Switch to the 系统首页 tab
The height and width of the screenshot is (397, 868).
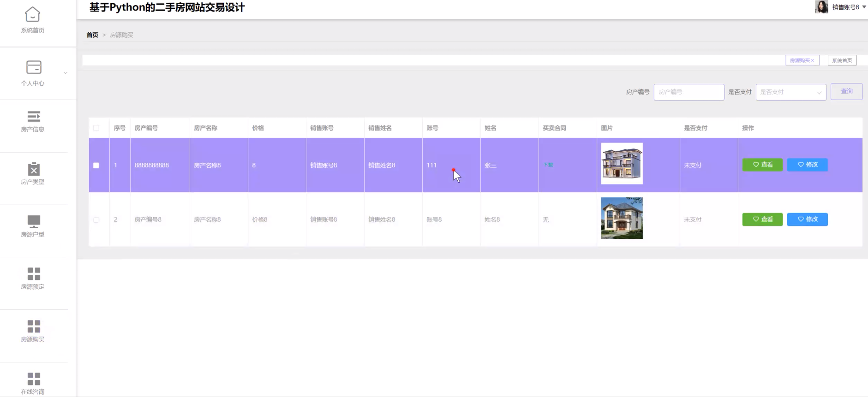842,60
